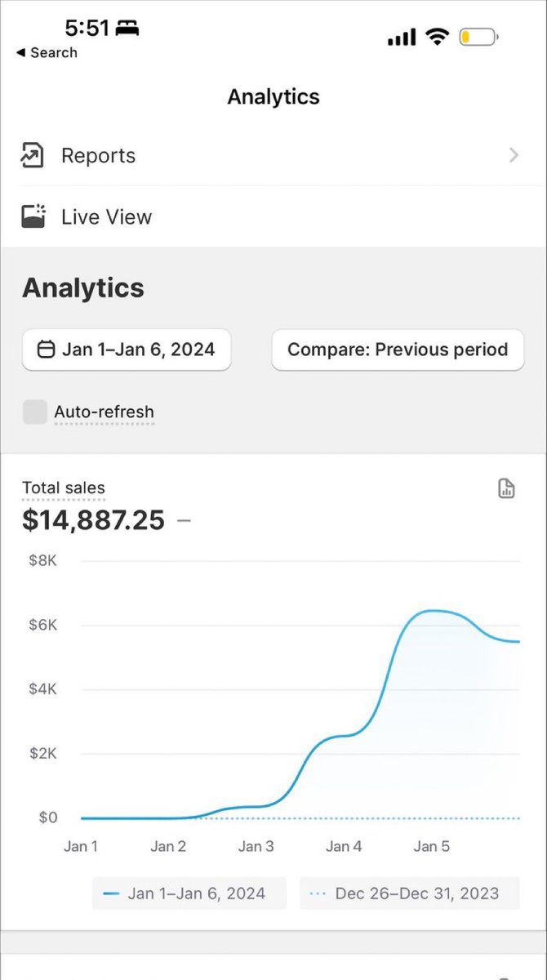This screenshot has width=547, height=980.
Task: Click the Jan 1 axis label
Action: (81, 846)
